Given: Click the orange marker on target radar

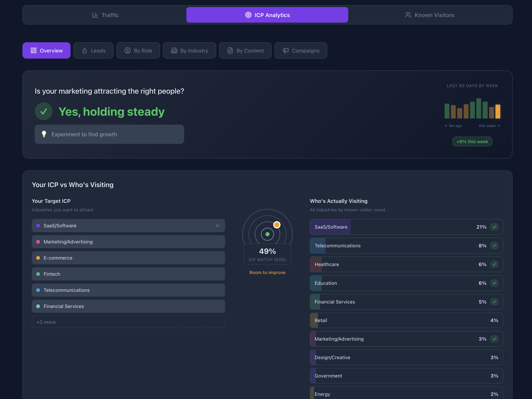Looking at the screenshot, I should (x=277, y=225).
